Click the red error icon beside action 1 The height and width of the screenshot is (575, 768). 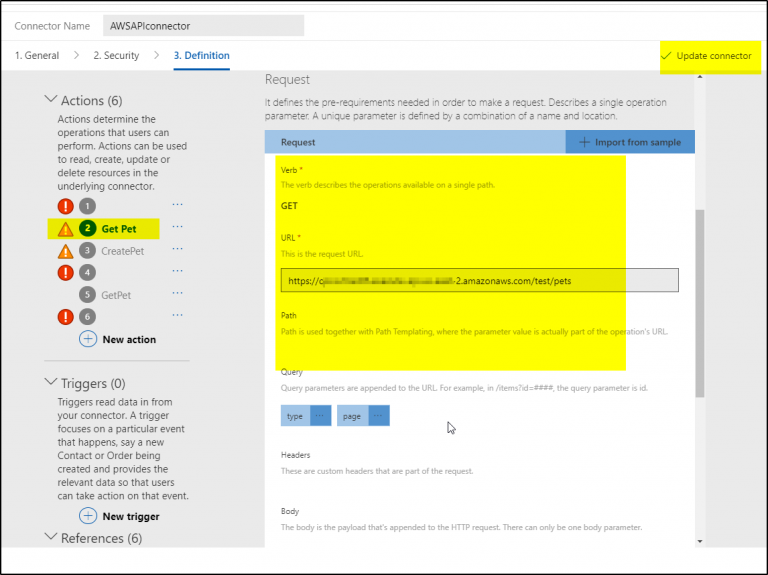click(x=65, y=206)
